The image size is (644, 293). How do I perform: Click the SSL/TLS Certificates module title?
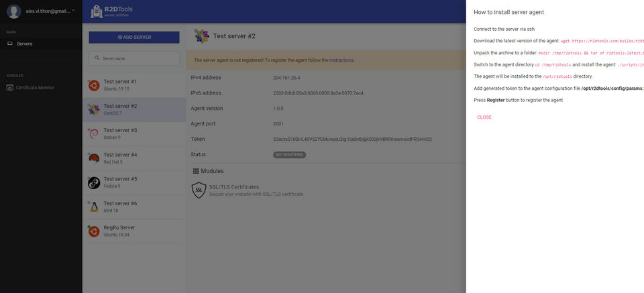233,186
